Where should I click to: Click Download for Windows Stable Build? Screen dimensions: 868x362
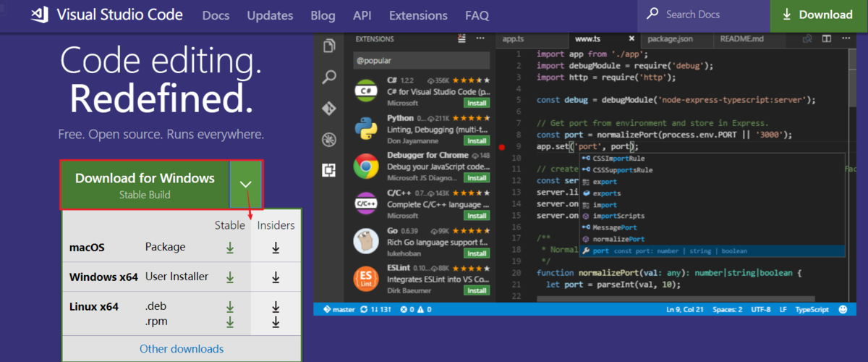click(145, 185)
